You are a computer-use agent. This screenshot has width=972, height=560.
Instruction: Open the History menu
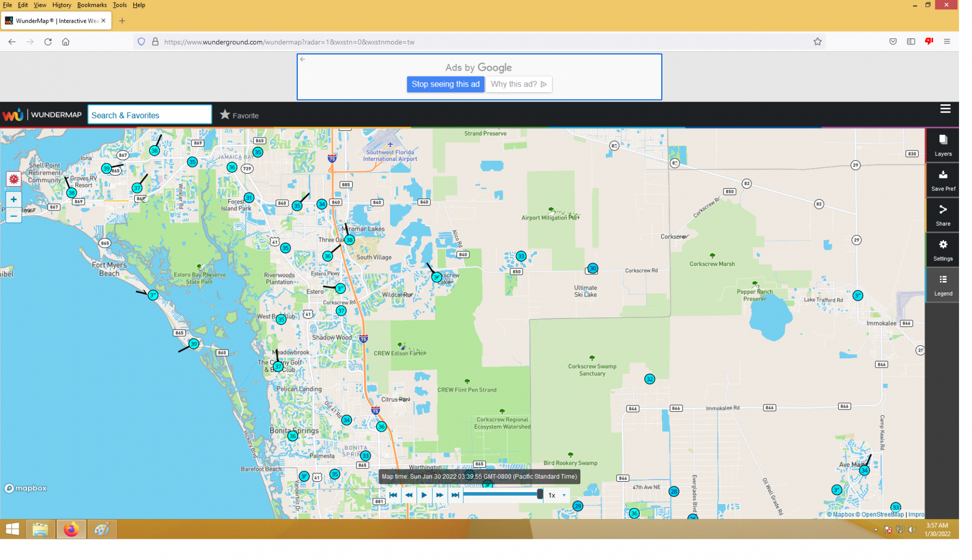click(x=62, y=5)
